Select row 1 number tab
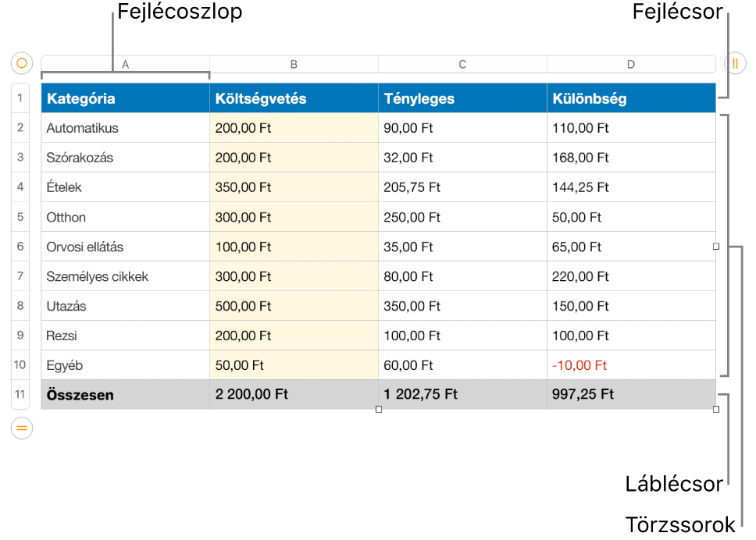Image resolution: width=756 pixels, height=540 pixels. (20, 98)
